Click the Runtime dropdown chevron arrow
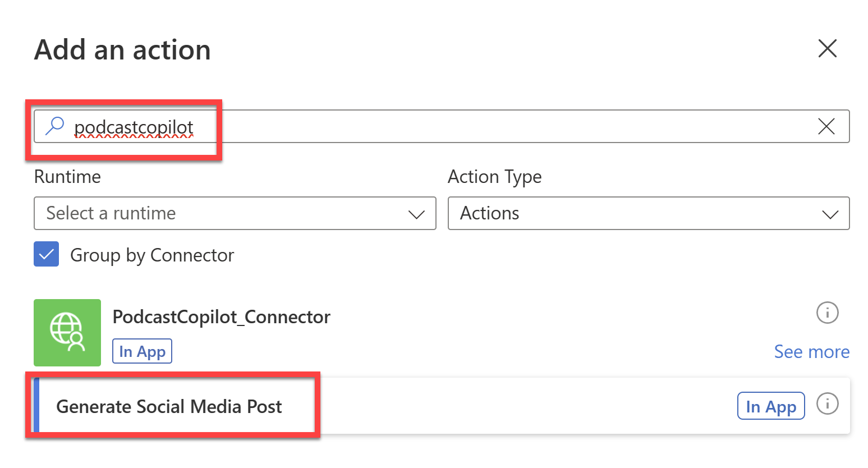Image resolution: width=868 pixels, height=468 pixels. tap(416, 214)
